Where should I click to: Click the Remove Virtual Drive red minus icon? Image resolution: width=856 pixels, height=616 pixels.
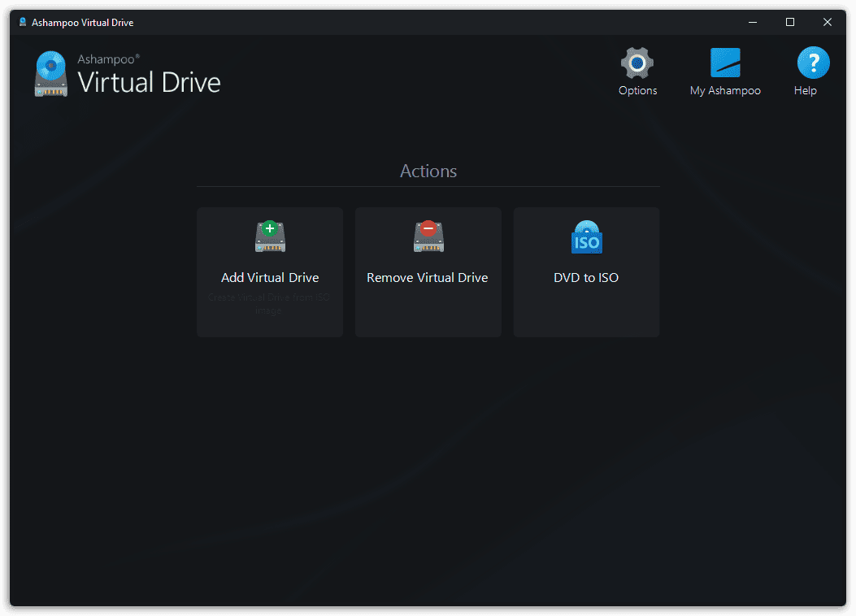pos(428,236)
